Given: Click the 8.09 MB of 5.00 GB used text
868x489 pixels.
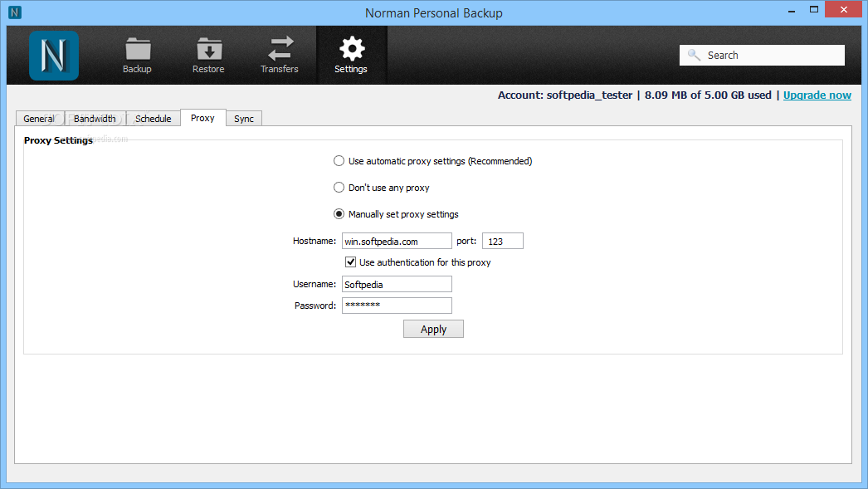Looking at the screenshot, I should point(708,95).
